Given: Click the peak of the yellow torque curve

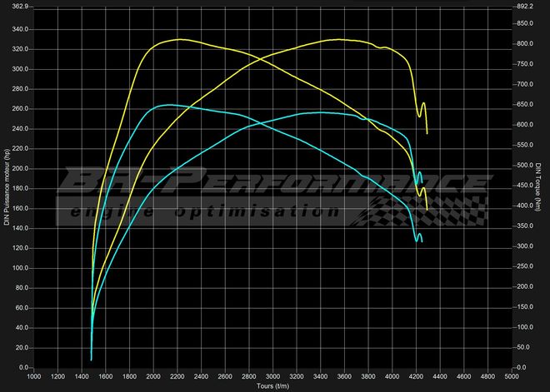Looking at the screenshot, I should [x=177, y=39].
